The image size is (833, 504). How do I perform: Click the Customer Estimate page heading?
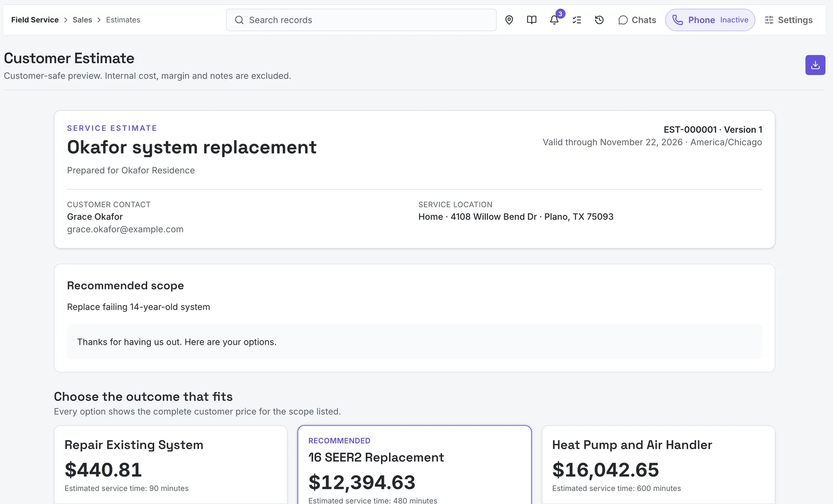pos(69,58)
